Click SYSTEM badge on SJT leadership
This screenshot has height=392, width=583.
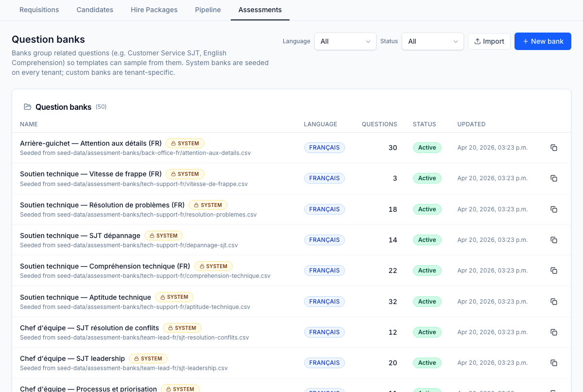[148, 358]
